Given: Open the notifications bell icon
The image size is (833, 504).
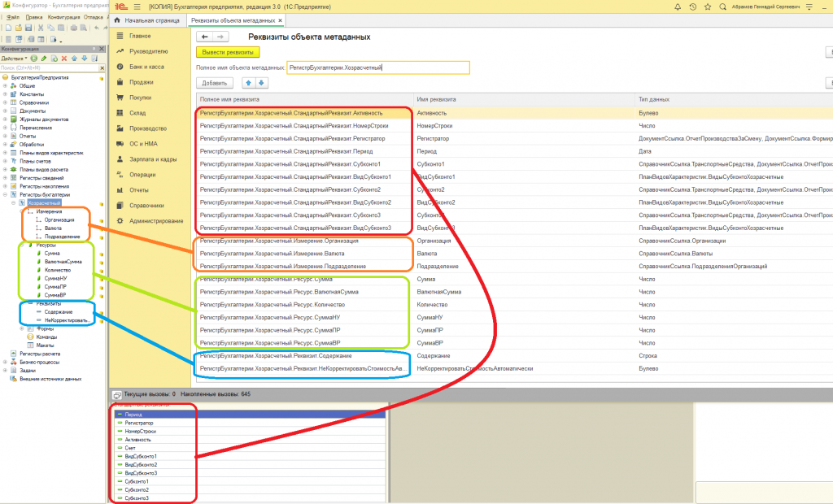Looking at the screenshot, I should tap(678, 7).
